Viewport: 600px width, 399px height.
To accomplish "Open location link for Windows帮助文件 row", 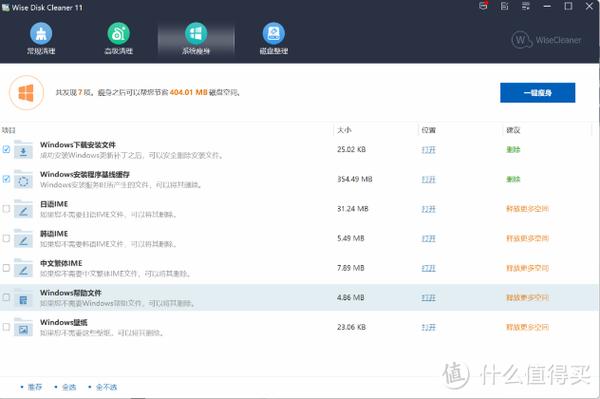I will 429,298.
